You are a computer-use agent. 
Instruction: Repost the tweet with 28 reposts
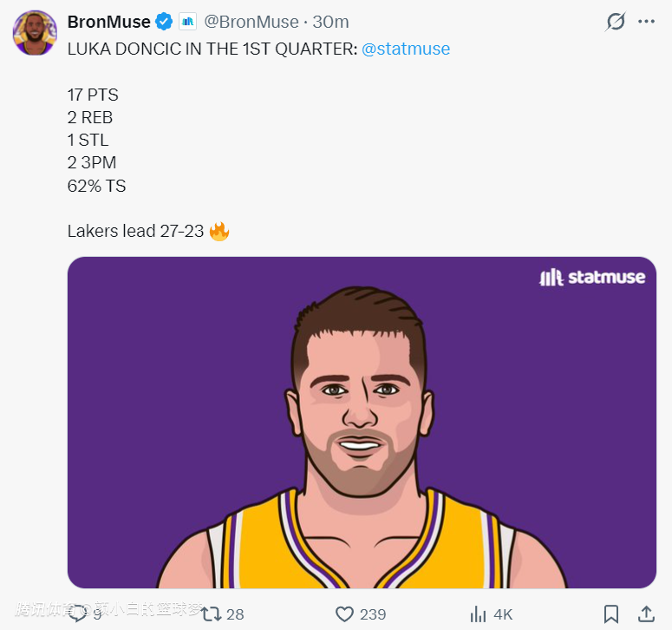(212, 614)
